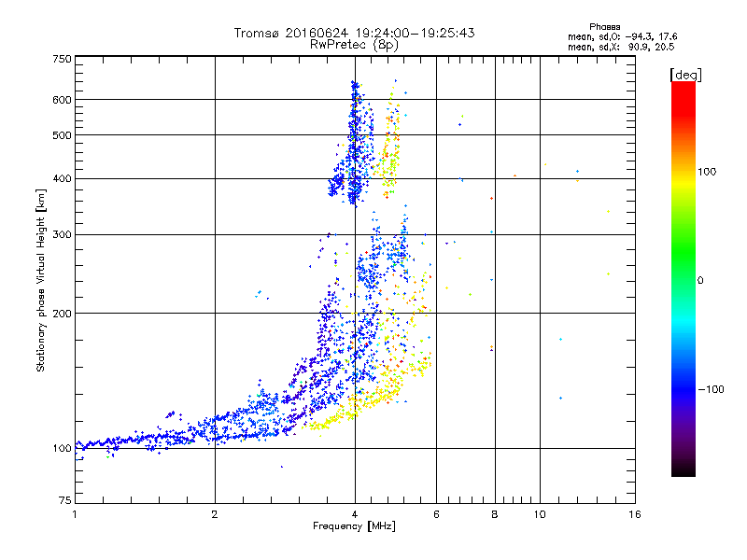
Task: Click the black bottom of the phase colorbar
Action: coord(684,469)
